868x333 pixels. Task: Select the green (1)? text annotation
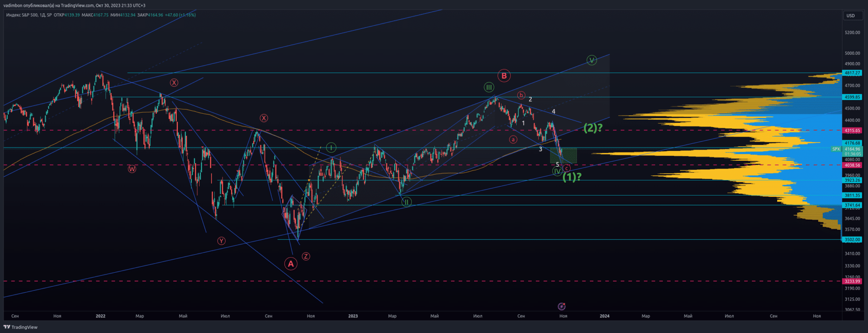tap(572, 177)
